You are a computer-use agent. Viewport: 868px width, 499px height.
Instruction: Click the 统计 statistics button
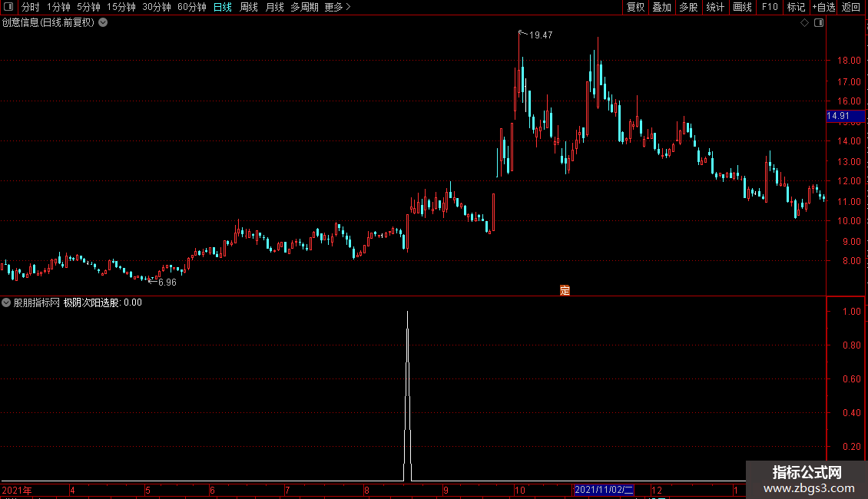[715, 7]
